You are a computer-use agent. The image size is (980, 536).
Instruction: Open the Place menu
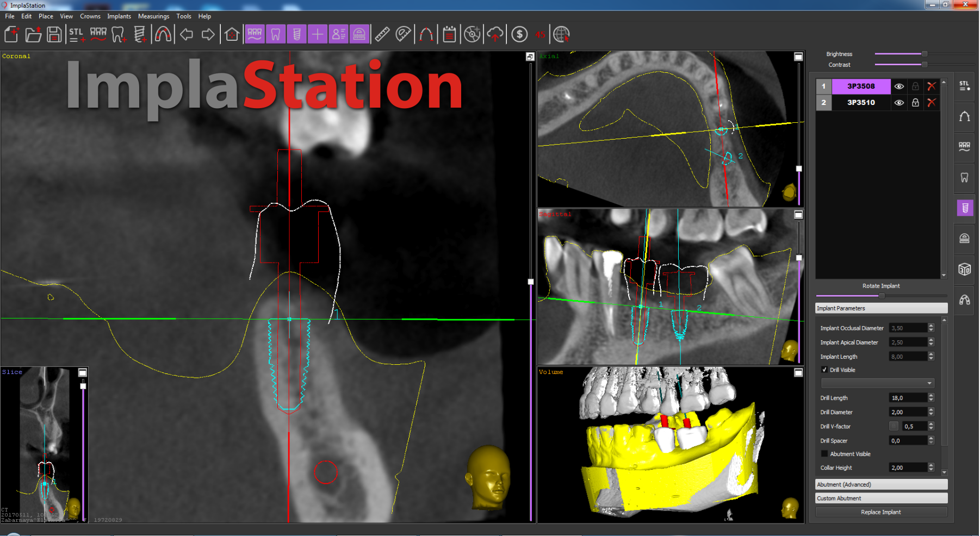[46, 16]
